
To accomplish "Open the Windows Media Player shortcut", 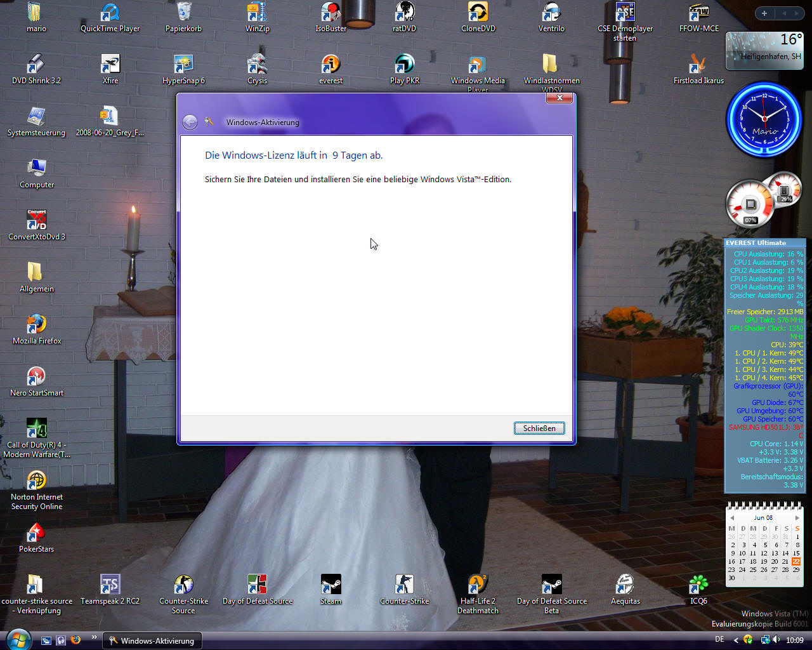I will 478,73.
